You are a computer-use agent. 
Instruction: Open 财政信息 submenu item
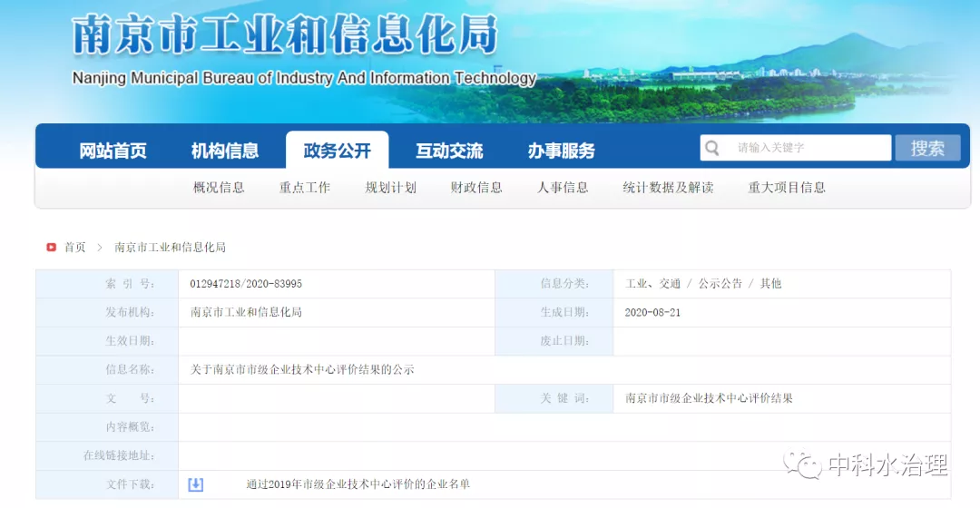476,188
